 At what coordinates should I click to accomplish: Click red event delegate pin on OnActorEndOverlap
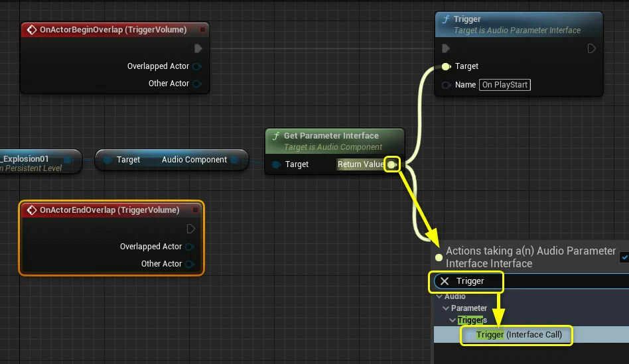pyautogui.click(x=195, y=210)
